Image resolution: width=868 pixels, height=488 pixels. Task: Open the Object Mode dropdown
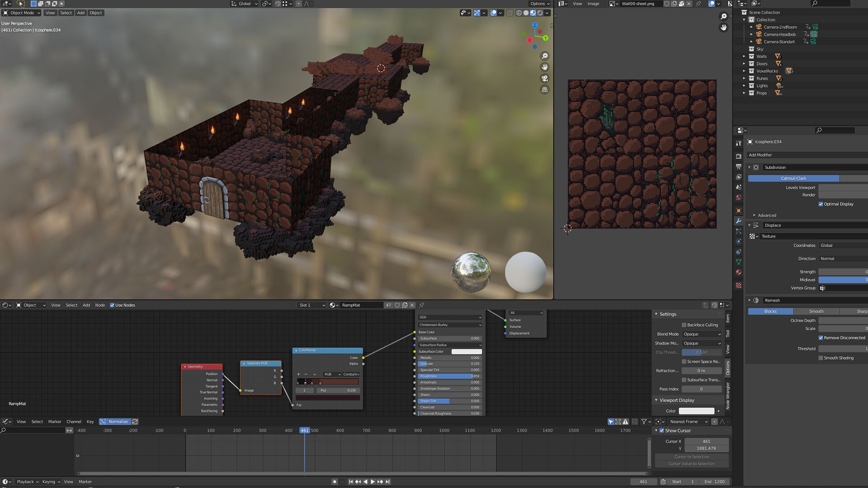(x=22, y=13)
